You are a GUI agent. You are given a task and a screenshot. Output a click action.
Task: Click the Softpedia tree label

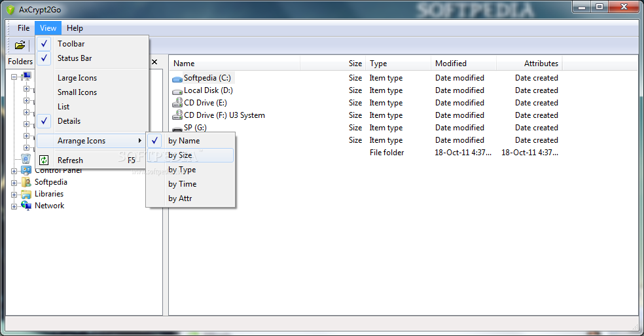click(51, 182)
